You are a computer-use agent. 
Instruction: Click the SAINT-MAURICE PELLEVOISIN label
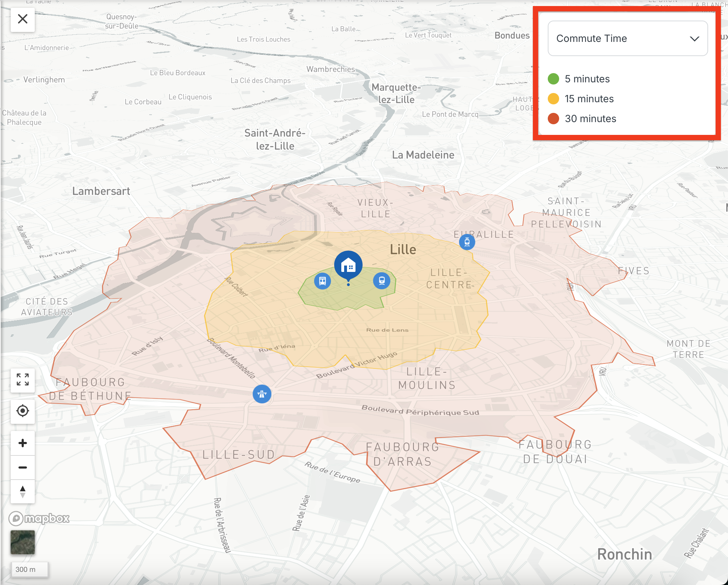point(566,213)
